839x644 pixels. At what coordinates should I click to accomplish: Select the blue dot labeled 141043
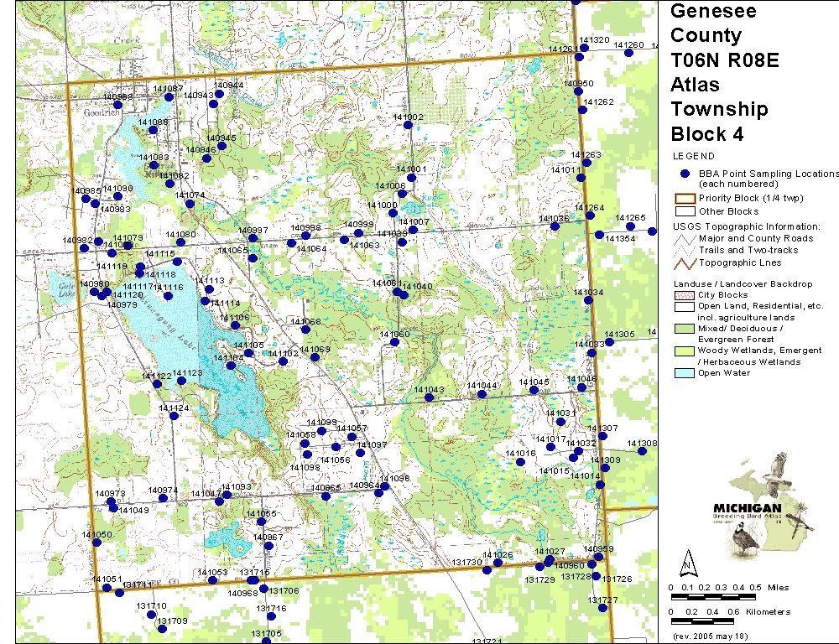(x=429, y=397)
